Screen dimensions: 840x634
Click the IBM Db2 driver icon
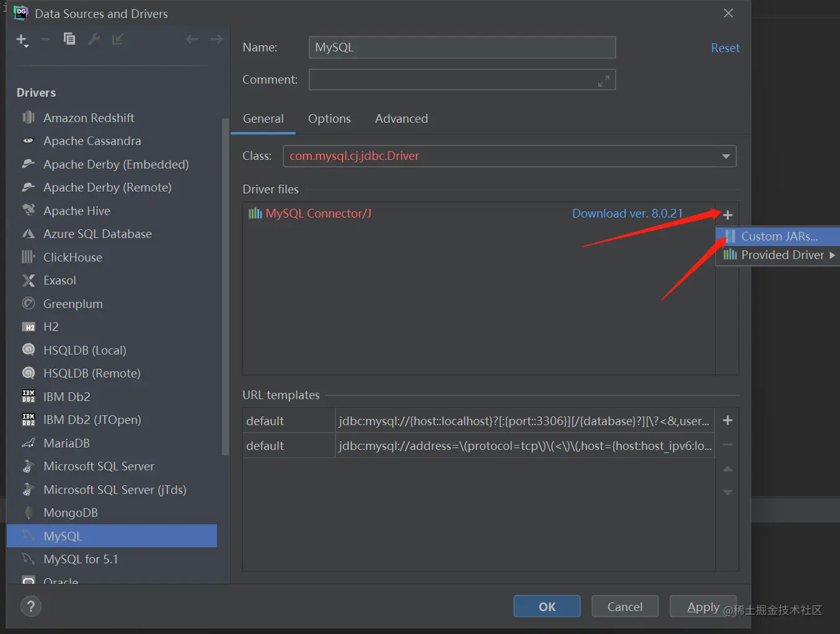tap(29, 397)
